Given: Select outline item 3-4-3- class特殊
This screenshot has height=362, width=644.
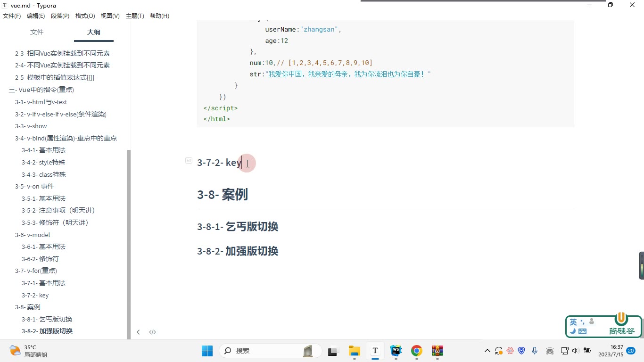Looking at the screenshot, I should [44, 174].
